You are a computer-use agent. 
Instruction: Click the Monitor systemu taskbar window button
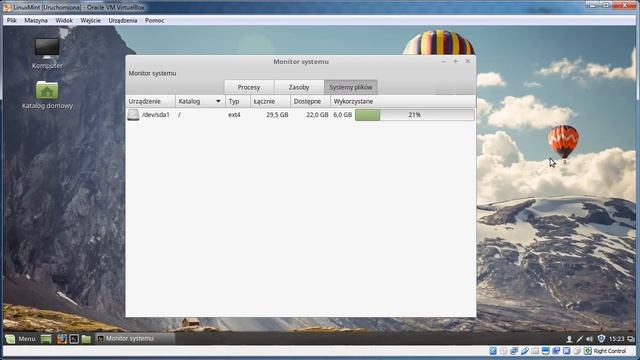pyautogui.click(x=135, y=338)
